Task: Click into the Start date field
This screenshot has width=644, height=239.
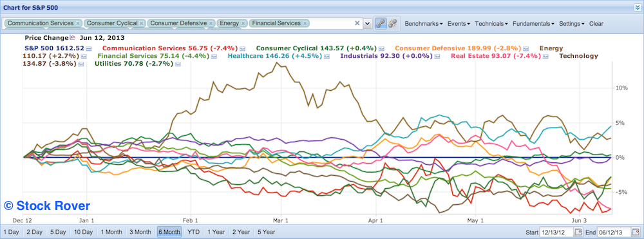Action: pyautogui.click(x=556, y=232)
